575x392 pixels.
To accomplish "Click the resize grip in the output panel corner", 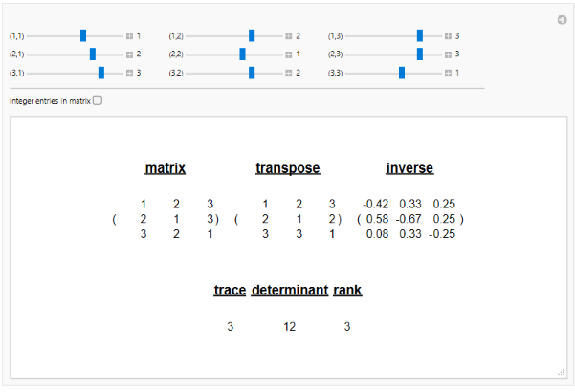I will pos(561,371).
